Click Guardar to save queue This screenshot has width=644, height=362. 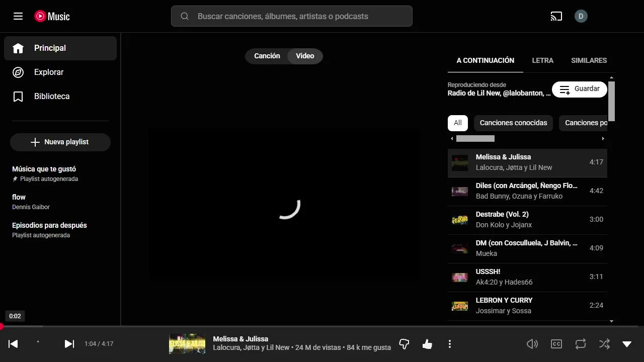pos(580,89)
